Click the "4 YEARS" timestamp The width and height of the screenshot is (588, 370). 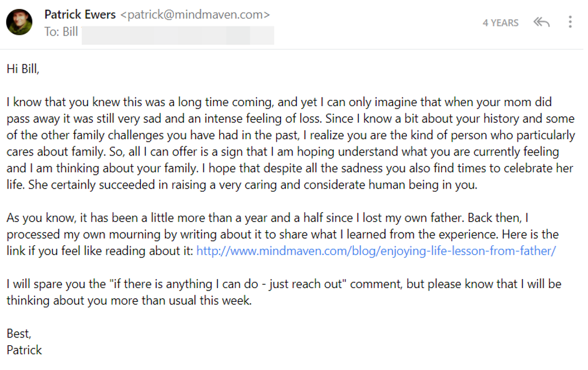tap(500, 23)
